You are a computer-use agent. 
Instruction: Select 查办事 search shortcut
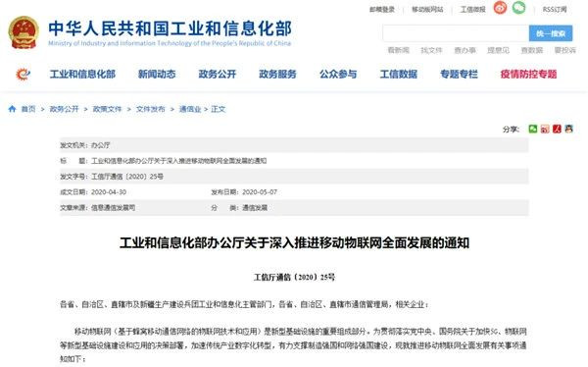pos(465,50)
